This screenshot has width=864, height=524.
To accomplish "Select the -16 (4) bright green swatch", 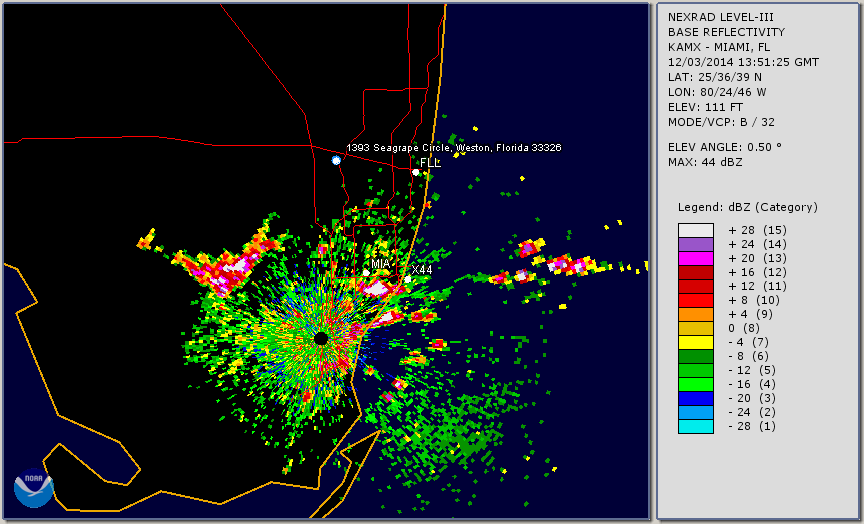I will click(696, 385).
